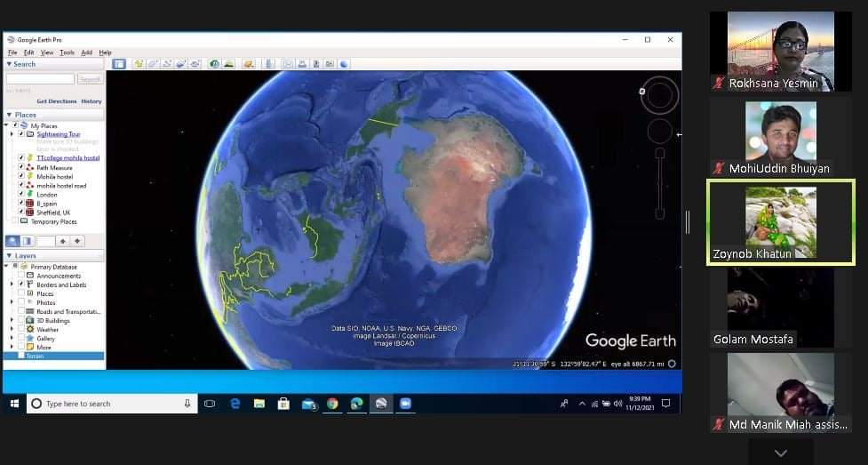Open the Tools menu
This screenshot has height=465, width=868.
[x=67, y=52]
